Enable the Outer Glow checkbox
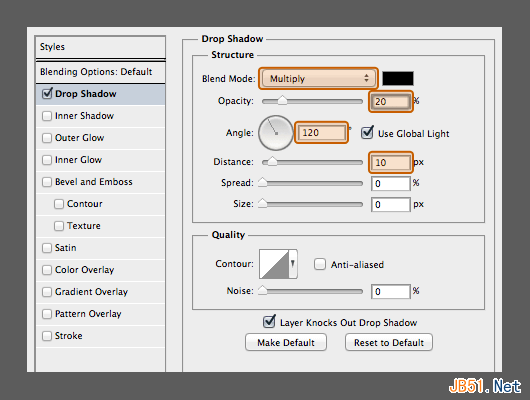This screenshot has width=530, height=400. click(47, 138)
